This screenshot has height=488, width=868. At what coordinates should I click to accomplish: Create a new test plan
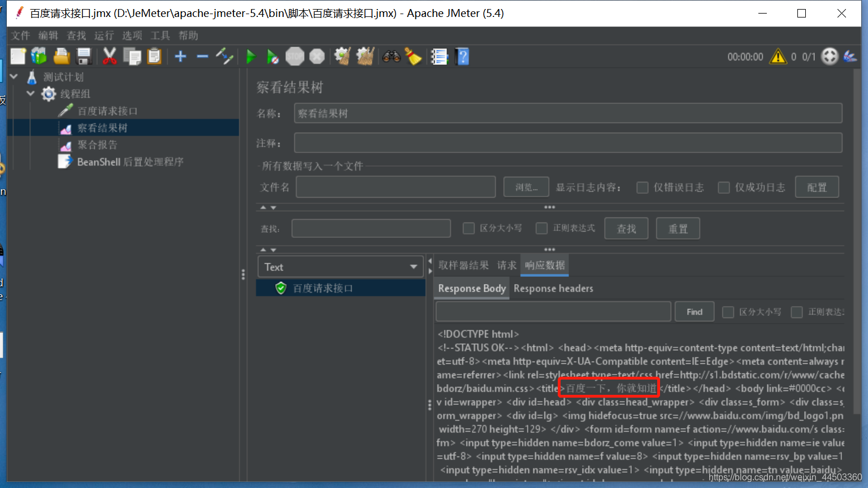tap(18, 56)
